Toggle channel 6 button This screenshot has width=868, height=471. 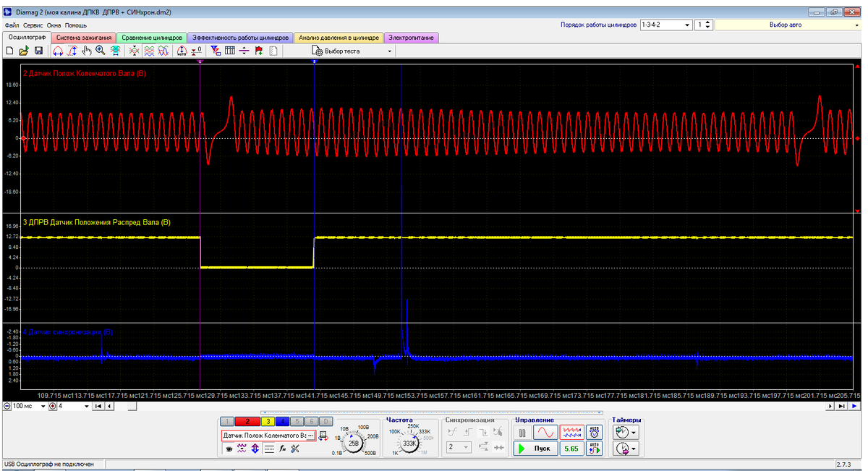click(x=312, y=421)
